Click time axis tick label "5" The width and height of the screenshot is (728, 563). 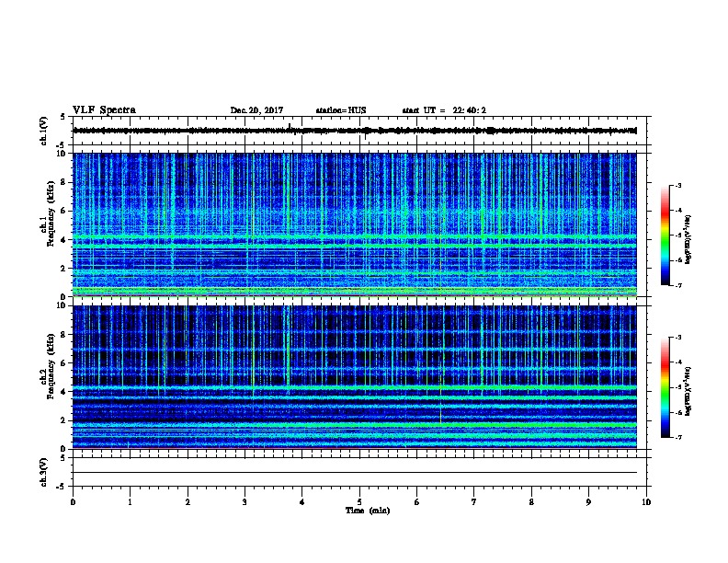[359, 502]
